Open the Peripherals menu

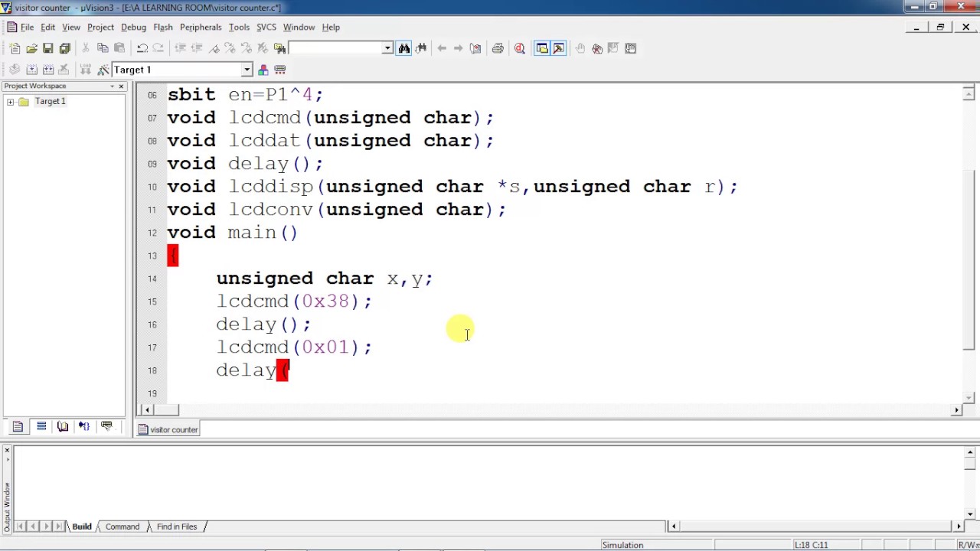(x=201, y=27)
